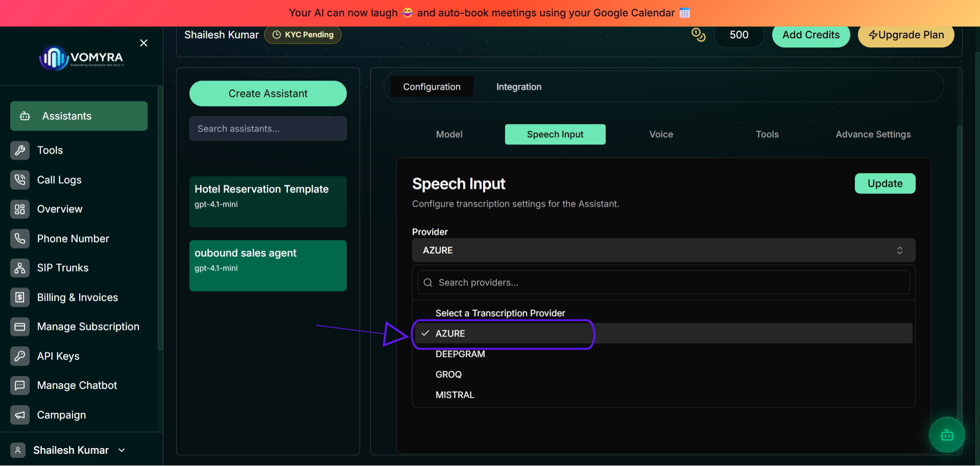
Task: Switch to the Integration tab
Action: (x=519, y=87)
